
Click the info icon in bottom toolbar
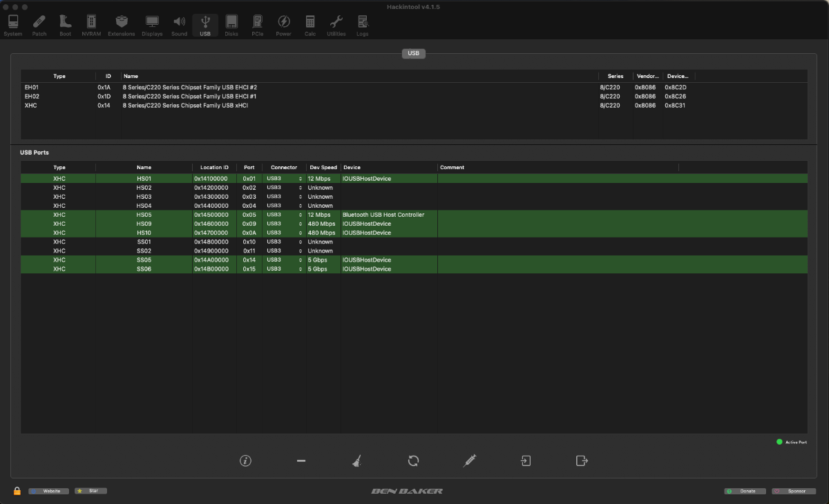(x=245, y=461)
